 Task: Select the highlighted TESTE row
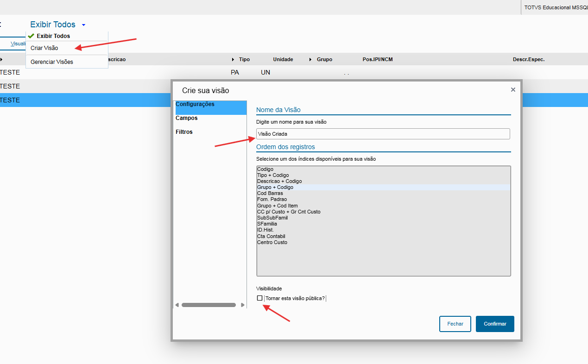(85, 100)
